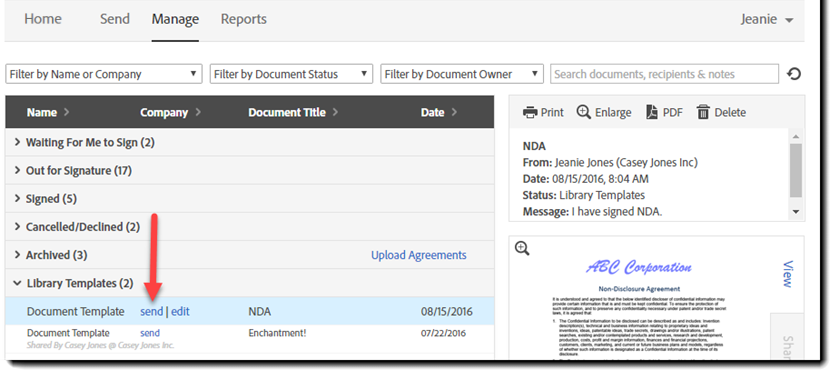The image size is (830, 370).
Task: Click the View side tab on preview
Action: click(x=787, y=274)
